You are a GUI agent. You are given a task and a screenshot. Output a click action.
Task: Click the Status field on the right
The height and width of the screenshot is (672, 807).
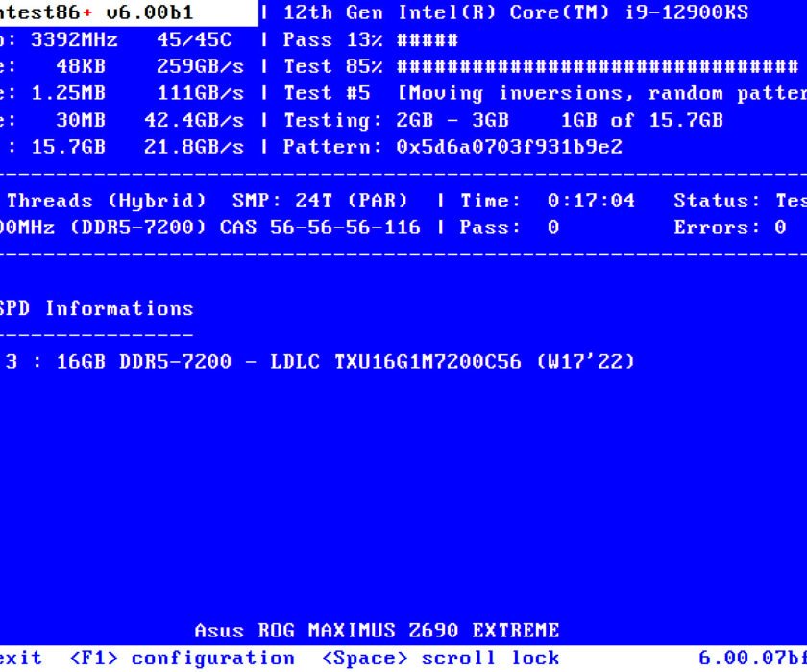tap(749, 201)
